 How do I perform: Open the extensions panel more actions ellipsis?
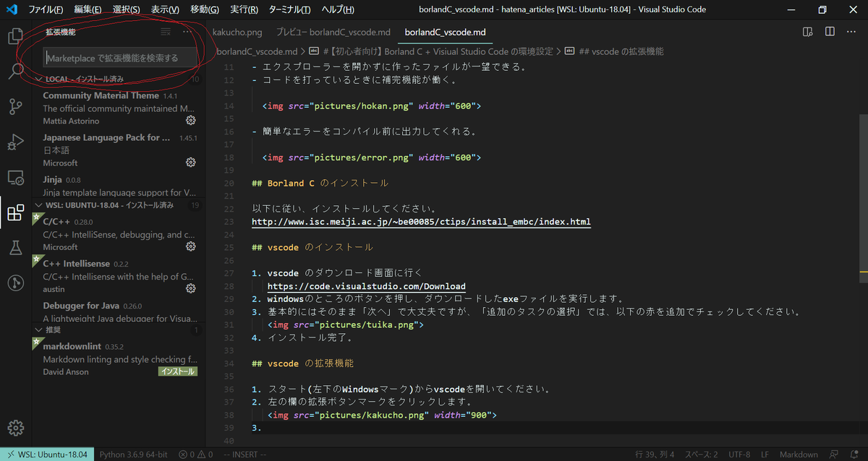point(187,32)
